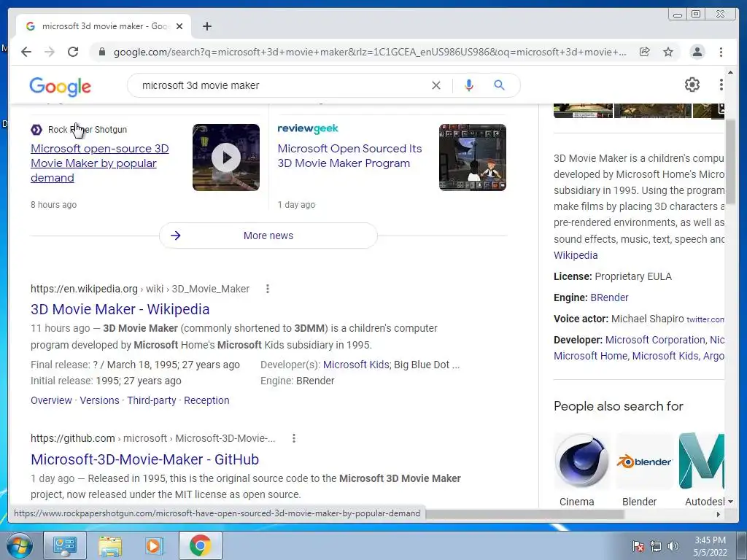Click the padlock site info icon
Image resolution: width=747 pixels, height=560 pixels.
click(101, 52)
